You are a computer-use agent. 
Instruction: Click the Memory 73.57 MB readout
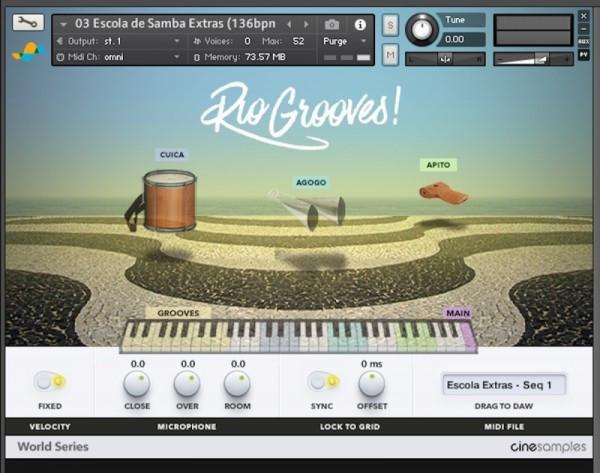(x=244, y=57)
